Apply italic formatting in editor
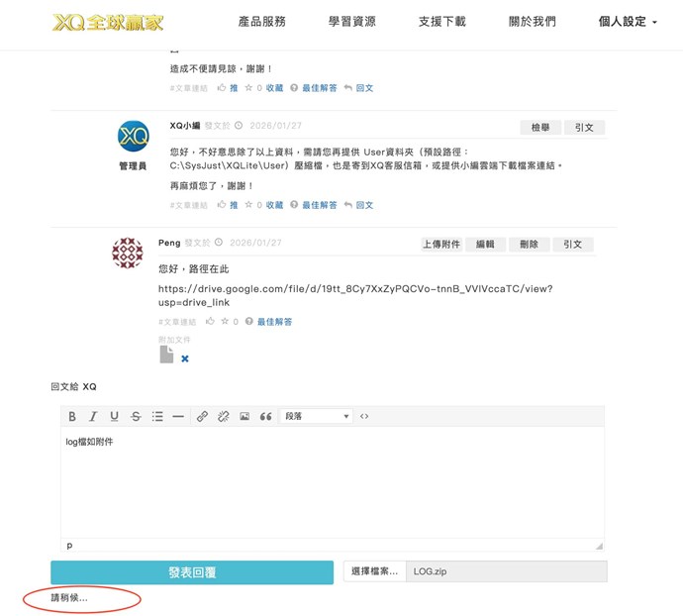Image resolution: width=683 pixels, height=616 pixels. click(93, 416)
